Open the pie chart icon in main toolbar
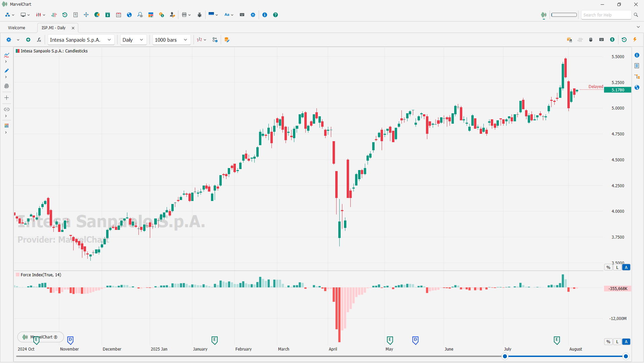Screen dimensions: 644x363 pyautogui.click(x=97, y=15)
